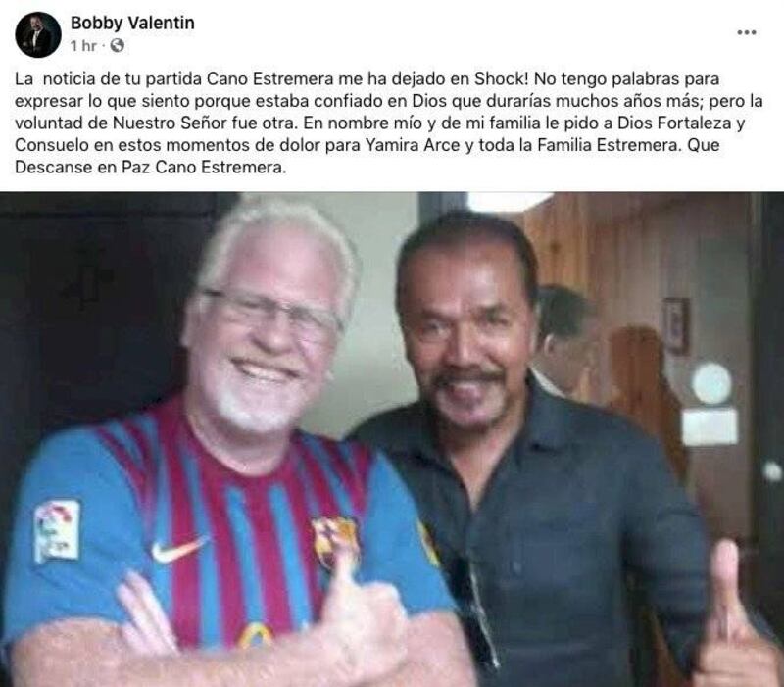Image resolution: width=784 pixels, height=687 pixels.
Task: Click the round white light on wall
Action: (x=711, y=383)
